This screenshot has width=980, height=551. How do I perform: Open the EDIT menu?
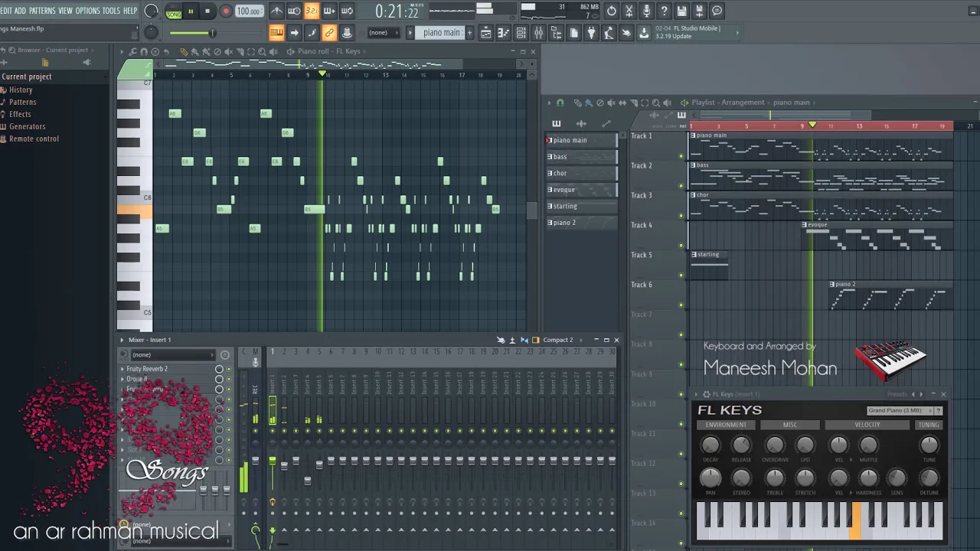pyautogui.click(x=7, y=11)
